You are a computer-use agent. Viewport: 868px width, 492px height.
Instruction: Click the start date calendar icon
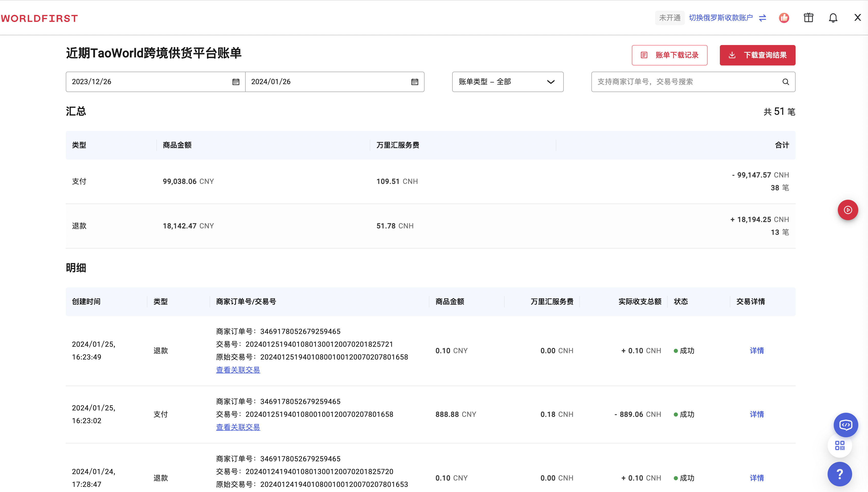click(x=236, y=82)
